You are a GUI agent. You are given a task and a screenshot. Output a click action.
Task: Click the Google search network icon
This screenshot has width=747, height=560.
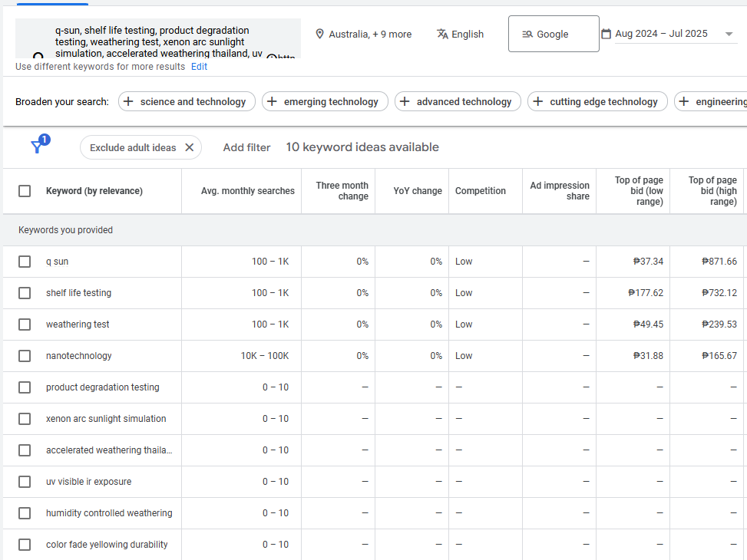tap(527, 34)
